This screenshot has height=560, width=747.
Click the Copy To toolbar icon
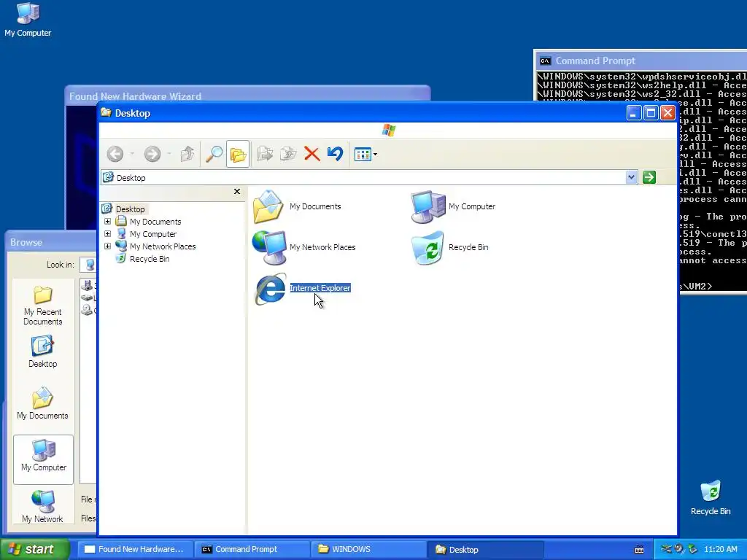tap(288, 154)
